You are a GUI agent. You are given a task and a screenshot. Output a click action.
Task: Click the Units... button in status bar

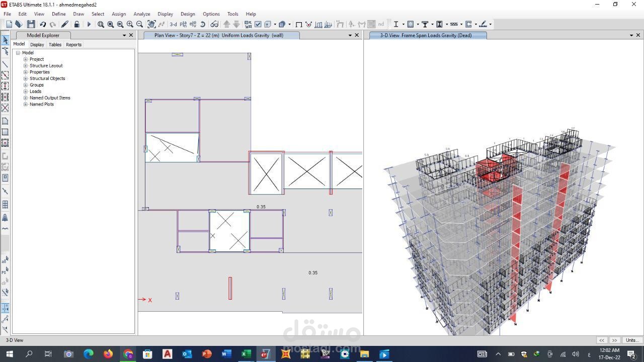632,340
